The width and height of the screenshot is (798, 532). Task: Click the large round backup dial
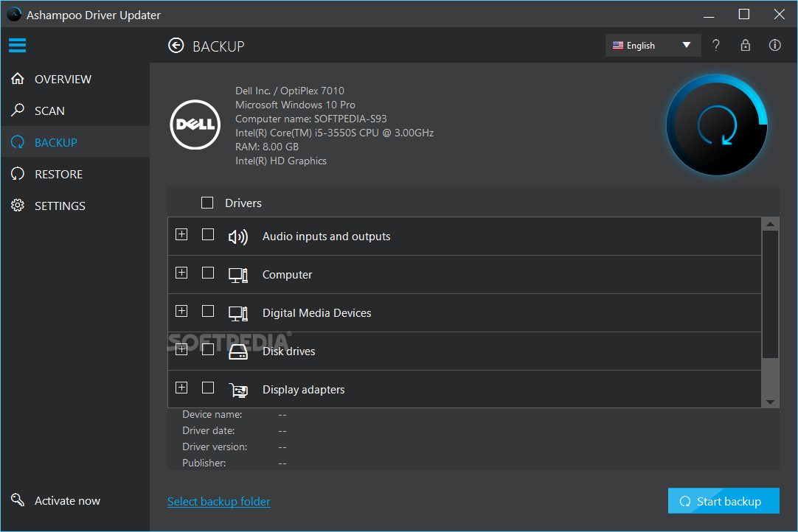(717, 125)
